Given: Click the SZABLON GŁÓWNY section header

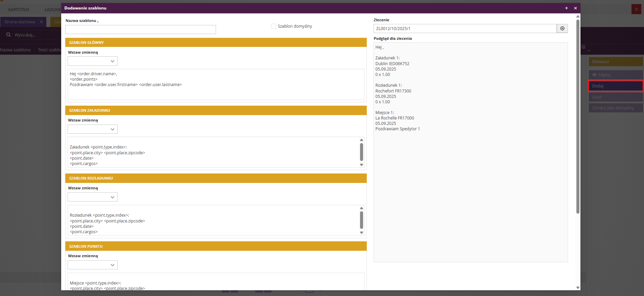Looking at the screenshot, I should click(216, 42).
